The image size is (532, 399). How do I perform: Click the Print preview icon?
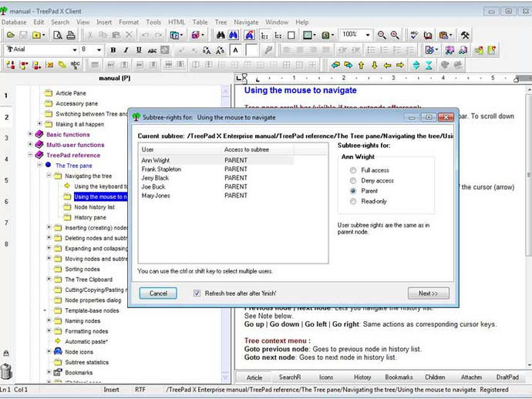point(58,35)
